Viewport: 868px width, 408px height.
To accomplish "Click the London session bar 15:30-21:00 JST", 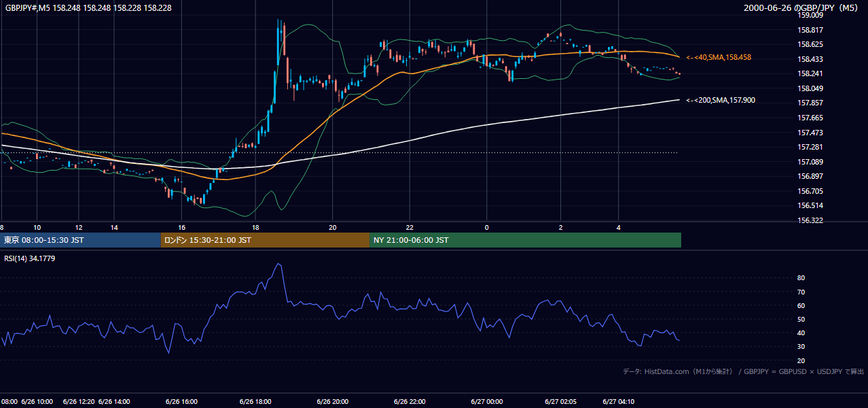I will point(265,240).
